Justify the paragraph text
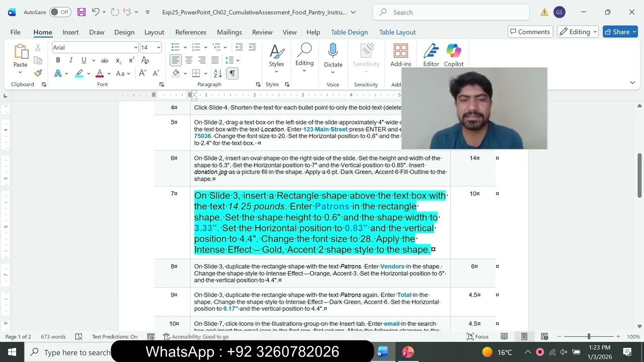Viewport: 644px width, 362px height. click(215, 60)
